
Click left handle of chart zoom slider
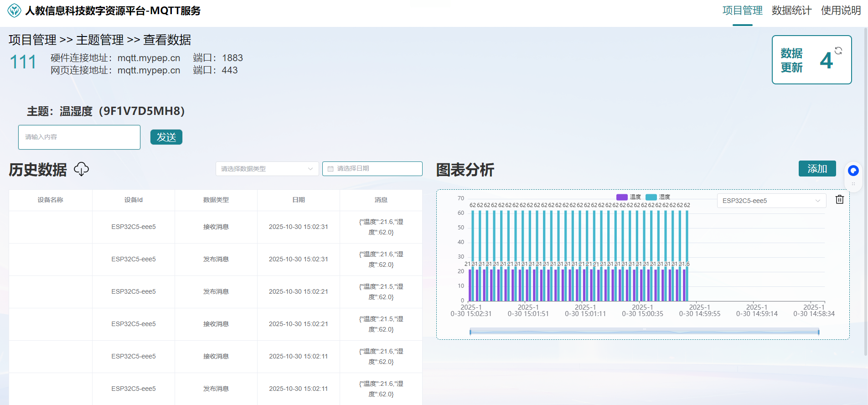pyautogui.click(x=470, y=332)
